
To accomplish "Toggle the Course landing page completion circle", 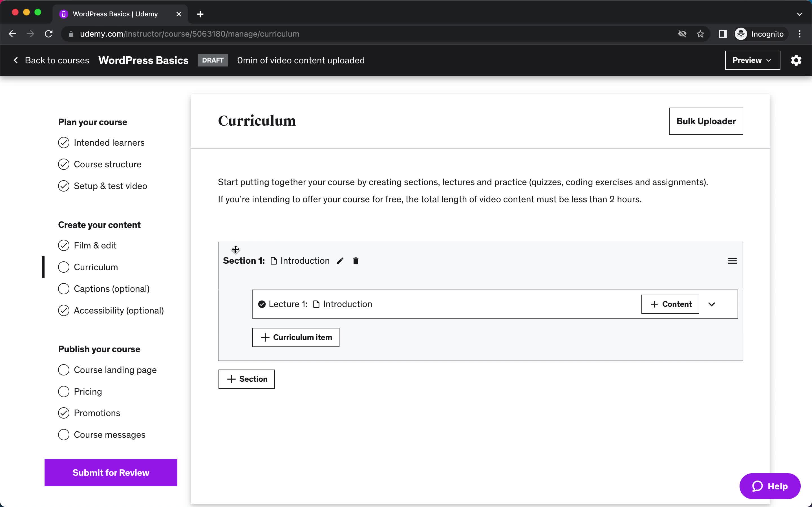I will [63, 369].
